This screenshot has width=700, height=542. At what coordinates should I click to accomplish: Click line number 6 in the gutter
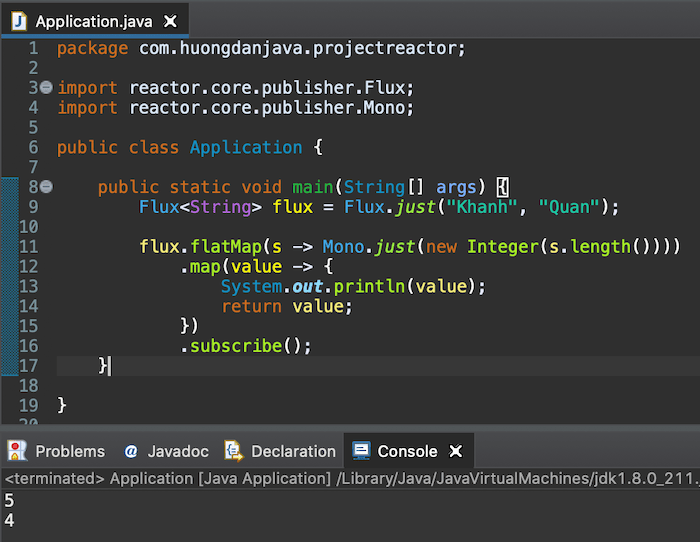tap(33, 147)
